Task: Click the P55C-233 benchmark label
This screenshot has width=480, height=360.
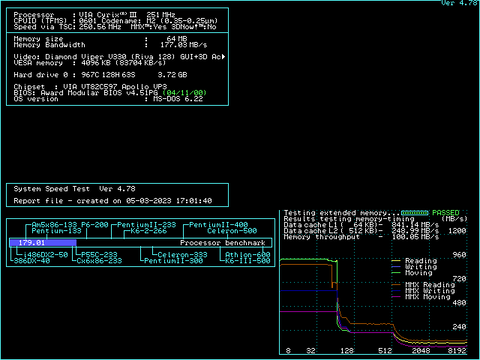Action: pyautogui.click(x=99, y=255)
